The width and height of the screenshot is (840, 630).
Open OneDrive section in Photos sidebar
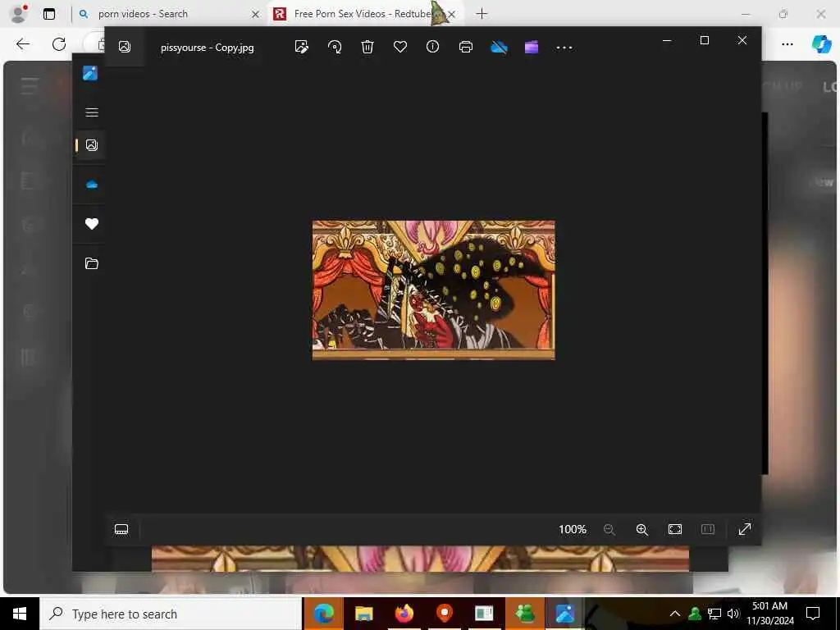(92, 185)
